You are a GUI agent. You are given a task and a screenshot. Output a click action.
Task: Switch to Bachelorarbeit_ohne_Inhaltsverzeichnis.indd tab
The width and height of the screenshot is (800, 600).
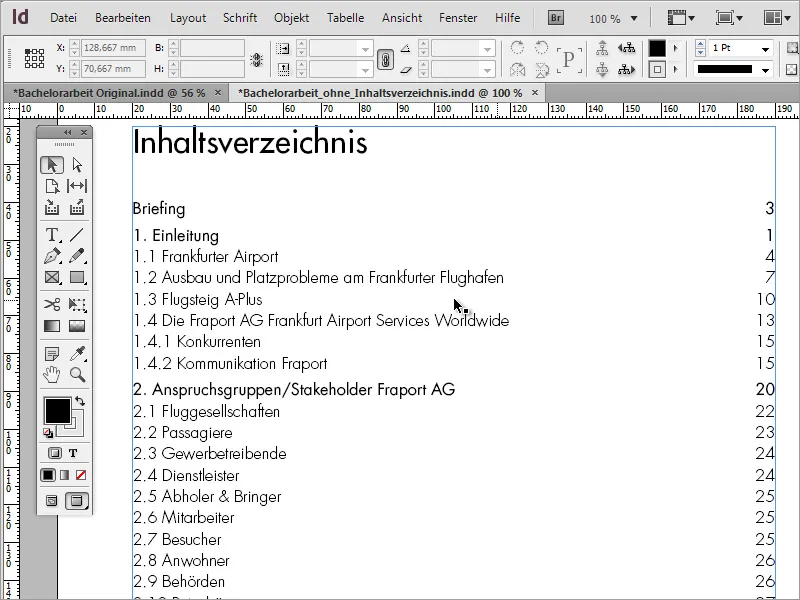click(x=380, y=93)
